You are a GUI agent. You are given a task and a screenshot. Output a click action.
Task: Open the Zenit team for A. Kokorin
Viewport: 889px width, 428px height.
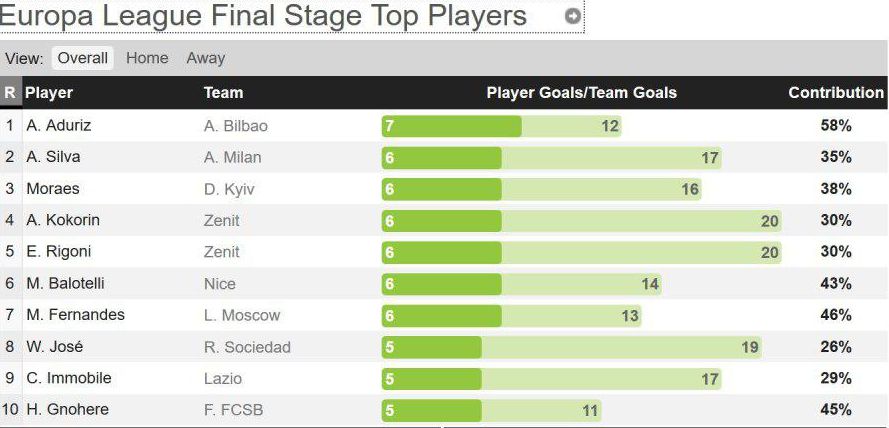221,220
